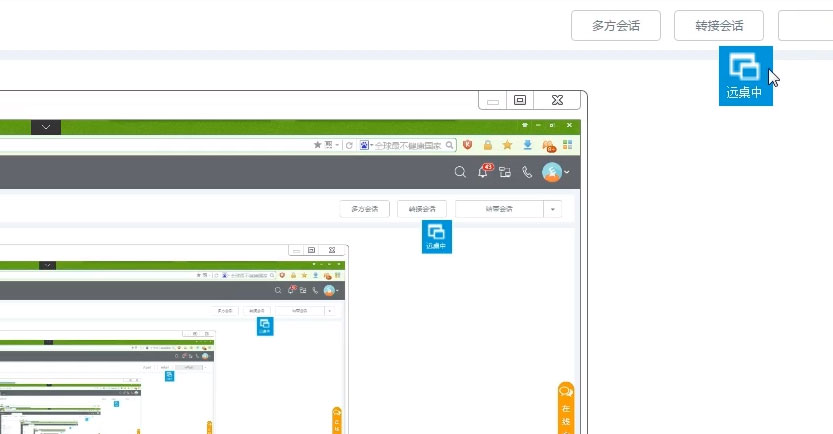Click the orange online chat side tab in the first nested window

(x=566, y=407)
